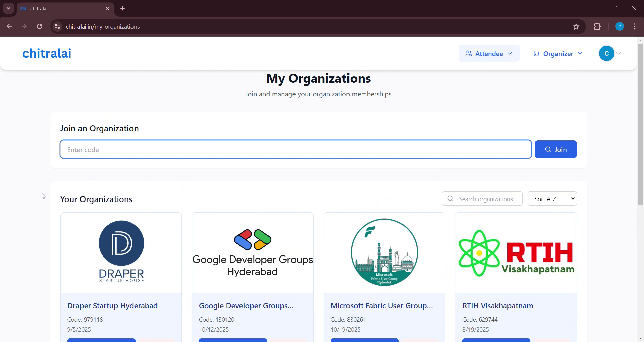The width and height of the screenshot is (644, 342).
Task: Open the Sort A-Z dropdown
Action: [552, 198]
